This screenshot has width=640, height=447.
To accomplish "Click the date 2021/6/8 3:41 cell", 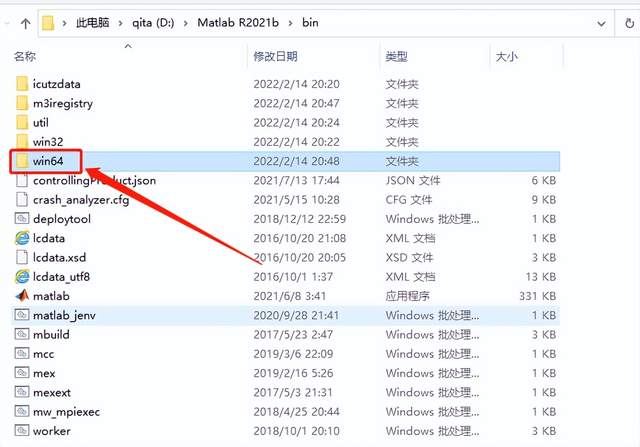I will coord(289,296).
